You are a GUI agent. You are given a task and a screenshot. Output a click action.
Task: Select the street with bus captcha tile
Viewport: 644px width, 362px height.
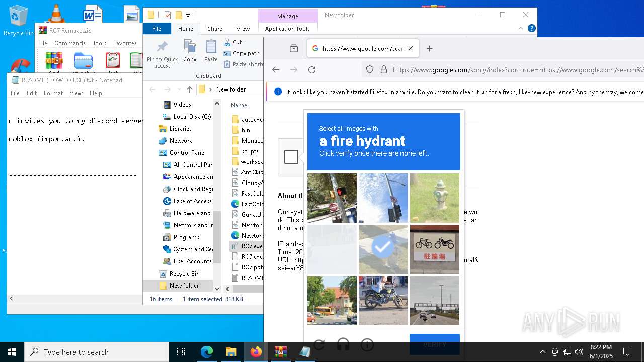[332, 301]
